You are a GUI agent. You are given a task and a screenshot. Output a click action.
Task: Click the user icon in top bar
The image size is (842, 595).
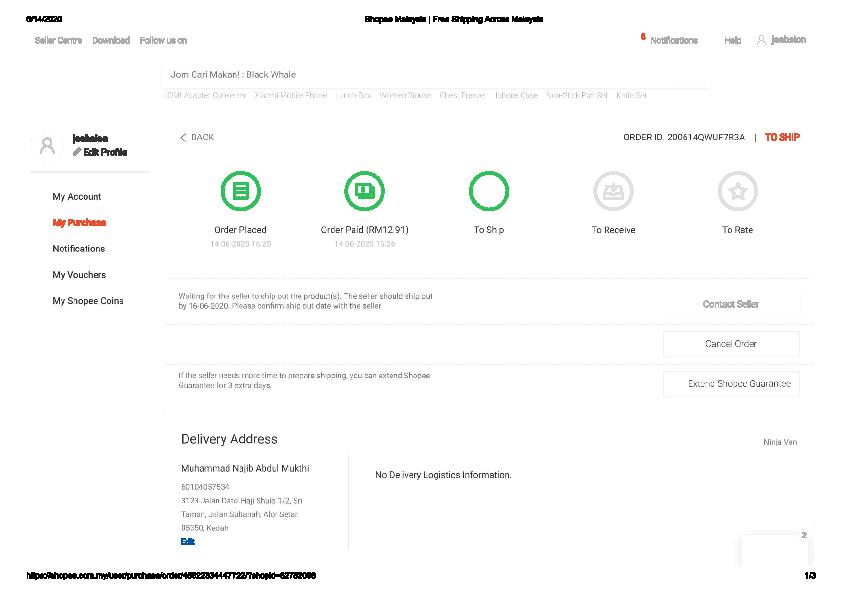[x=761, y=40]
